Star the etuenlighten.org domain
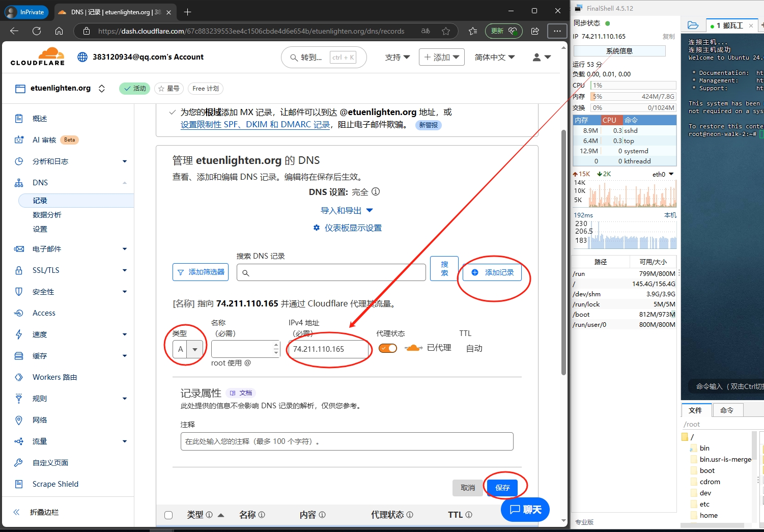The image size is (764, 532). click(168, 89)
